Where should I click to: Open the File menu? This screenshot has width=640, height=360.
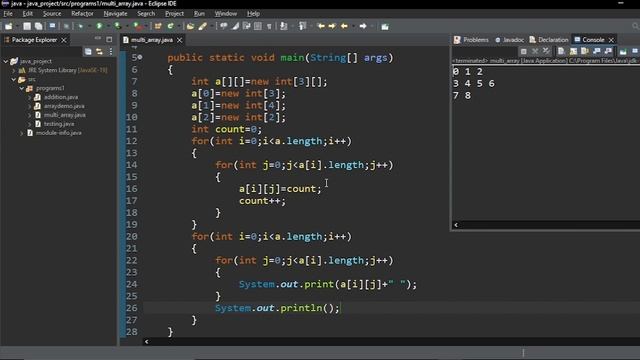coord(8,13)
